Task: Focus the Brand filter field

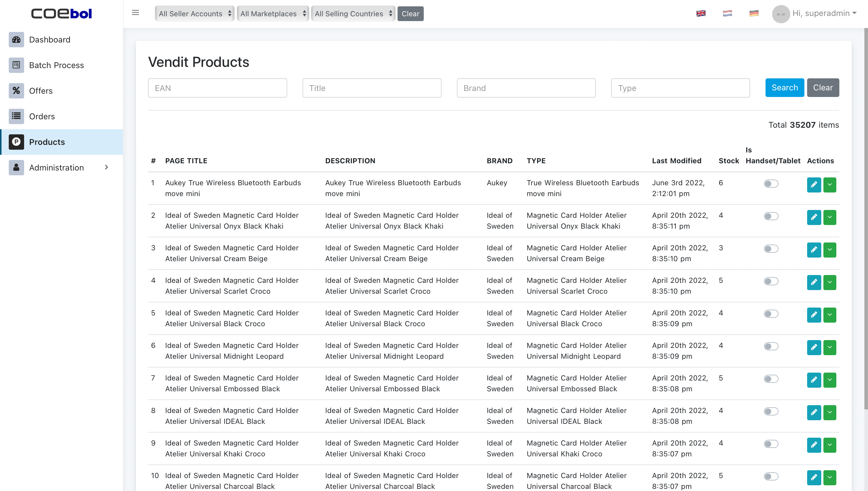Action: [526, 88]
